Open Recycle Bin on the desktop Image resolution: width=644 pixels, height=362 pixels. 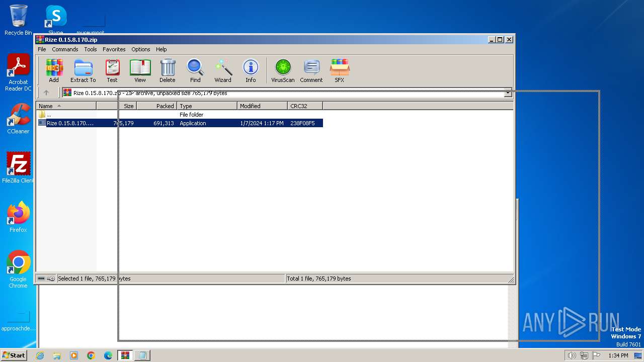[x=18, y=20]
